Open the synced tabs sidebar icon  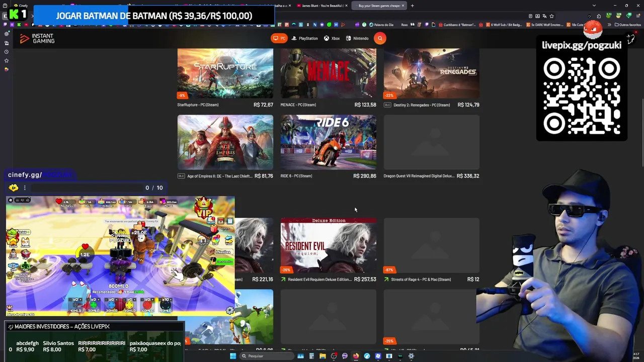pos(6,43)
